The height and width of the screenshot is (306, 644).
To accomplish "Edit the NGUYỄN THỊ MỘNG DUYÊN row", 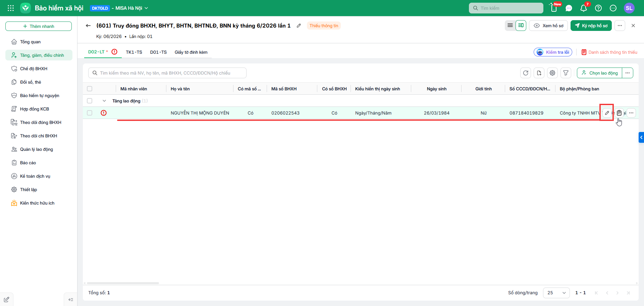I will [x=607, y=113].
